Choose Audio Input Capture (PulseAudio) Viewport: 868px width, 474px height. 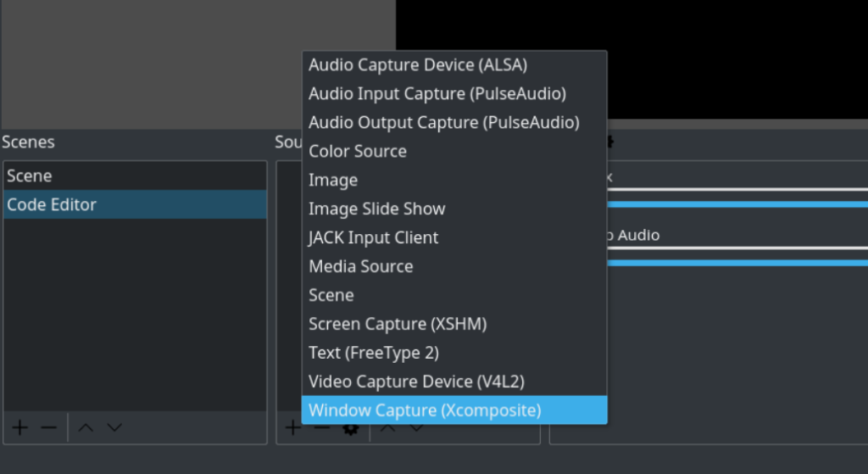click(454, 93)
